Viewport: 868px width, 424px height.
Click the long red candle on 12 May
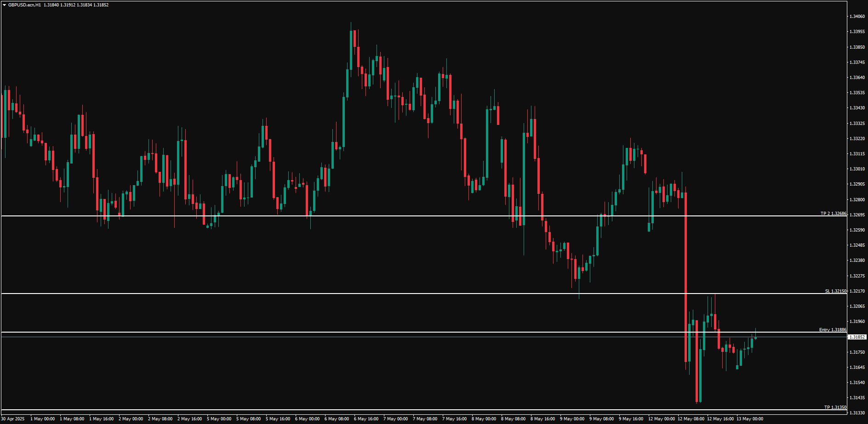tap(686, 276)
